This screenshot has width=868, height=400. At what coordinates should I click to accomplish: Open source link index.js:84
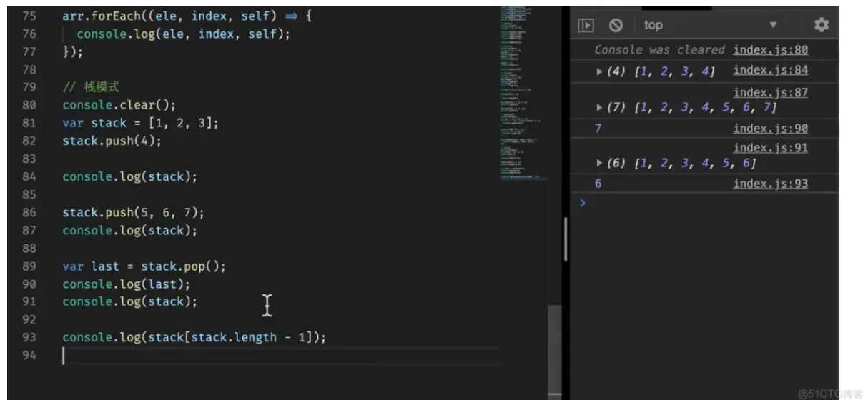click(770, 70)
